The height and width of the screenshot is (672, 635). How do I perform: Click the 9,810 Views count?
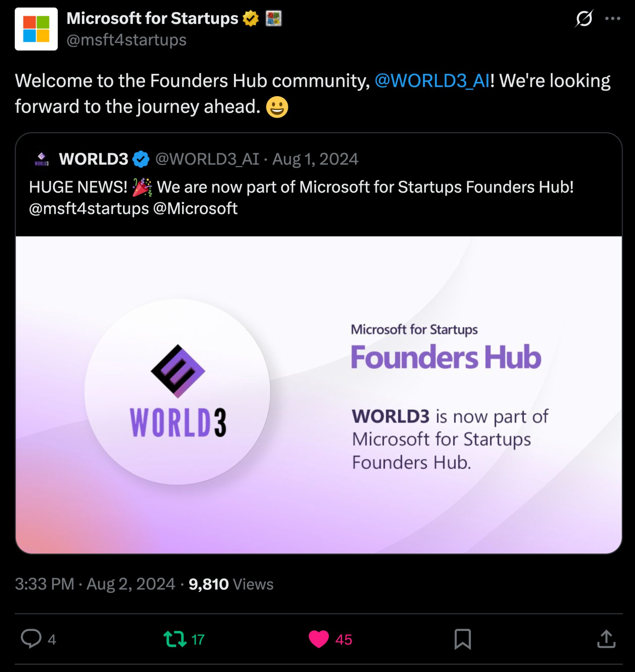(x=231, y=584)
